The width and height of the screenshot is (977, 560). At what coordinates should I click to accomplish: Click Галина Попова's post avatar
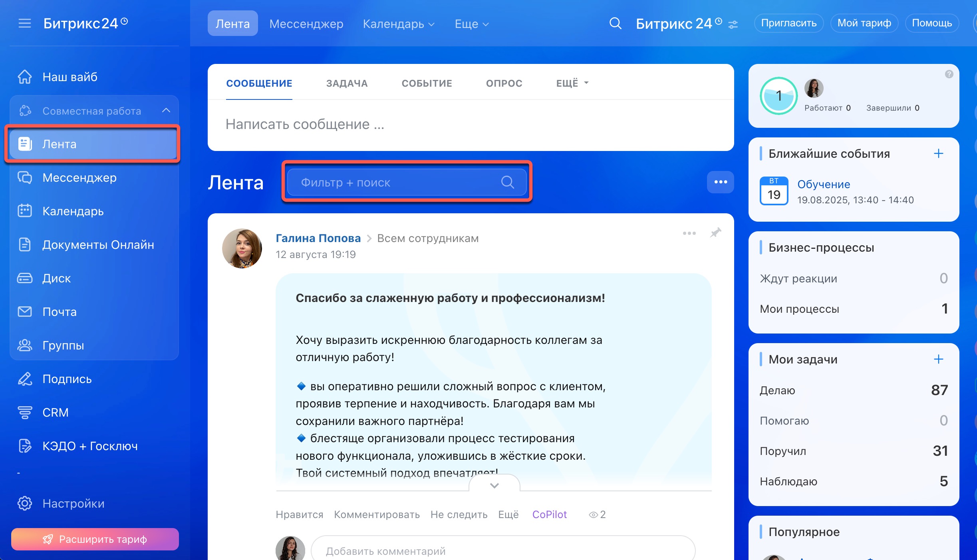tap(242, 248)
